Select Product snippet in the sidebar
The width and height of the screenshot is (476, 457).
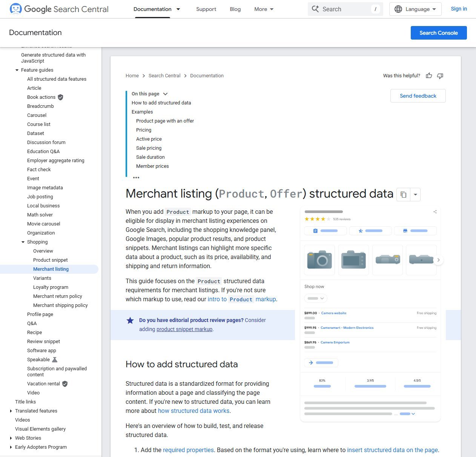point(51,260)
